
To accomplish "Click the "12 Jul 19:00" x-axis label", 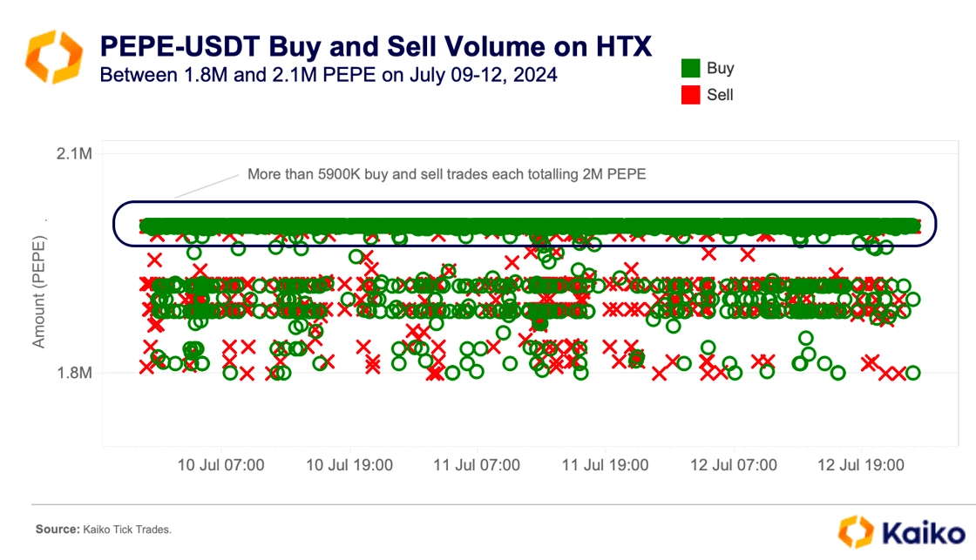I will coord(861,465).
